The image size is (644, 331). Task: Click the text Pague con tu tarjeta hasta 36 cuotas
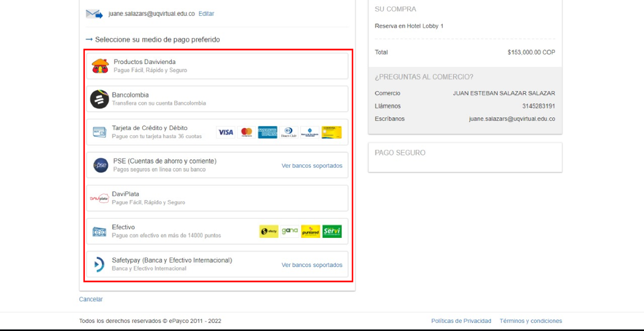157,136
